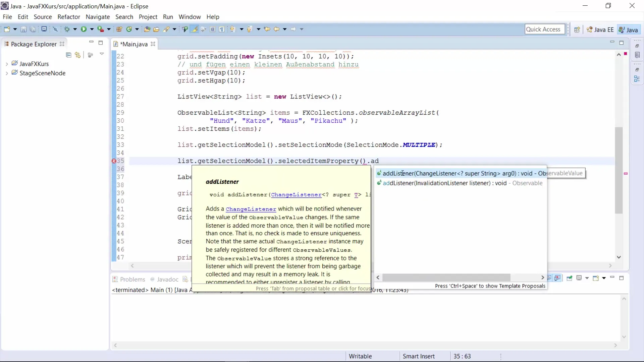Maximize the editor area
The height and width of the screenshot is (362, 644).
(x=622, y=43)
